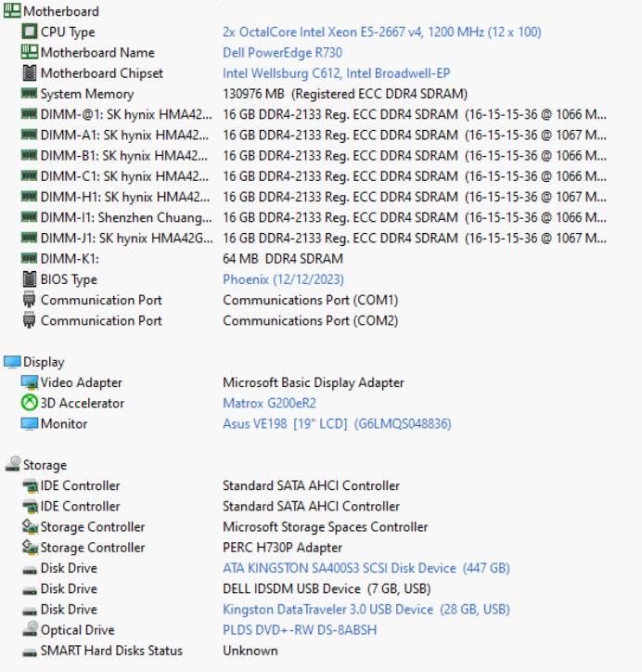Click the DELL IDSDM Disk Drive icon

click(30, 590)
